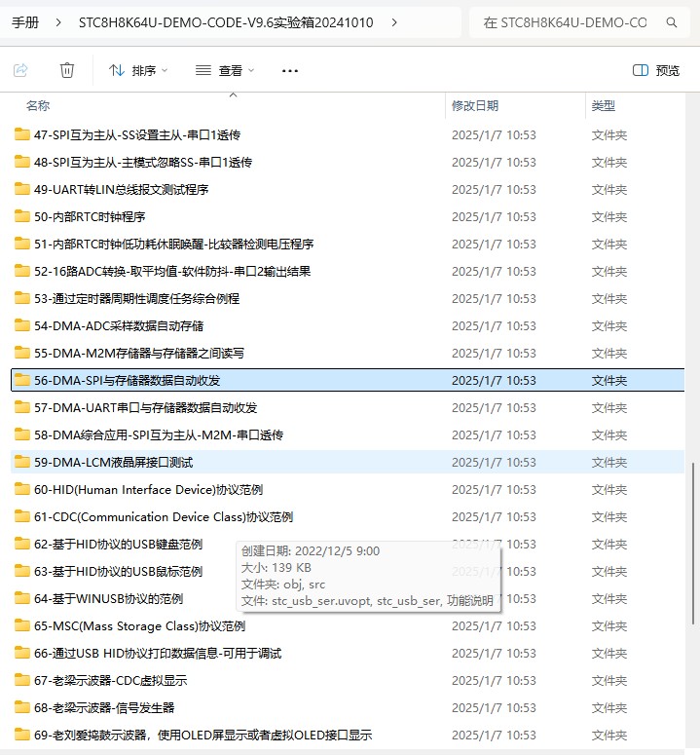Viewport: 700px width, 755px height.
Task: Select folder icon of 68-老梁示波器-信号发生器
Action: click(x=22, y=707)
